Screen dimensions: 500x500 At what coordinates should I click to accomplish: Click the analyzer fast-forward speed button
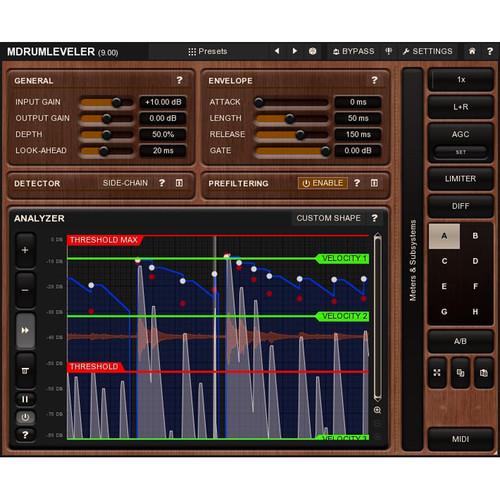click(x=25, y=331)
